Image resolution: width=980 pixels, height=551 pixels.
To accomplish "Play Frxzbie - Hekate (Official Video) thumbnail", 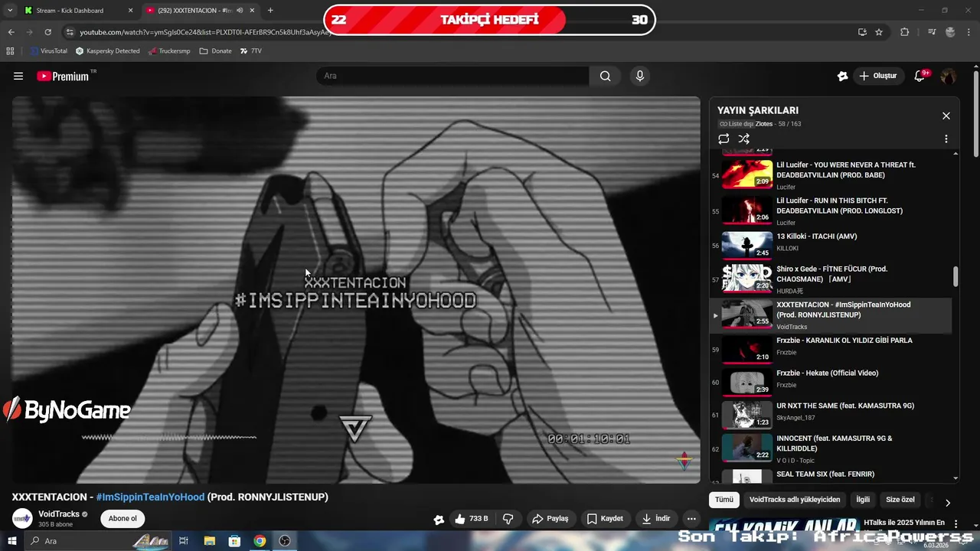I will [x=747, y=383].
